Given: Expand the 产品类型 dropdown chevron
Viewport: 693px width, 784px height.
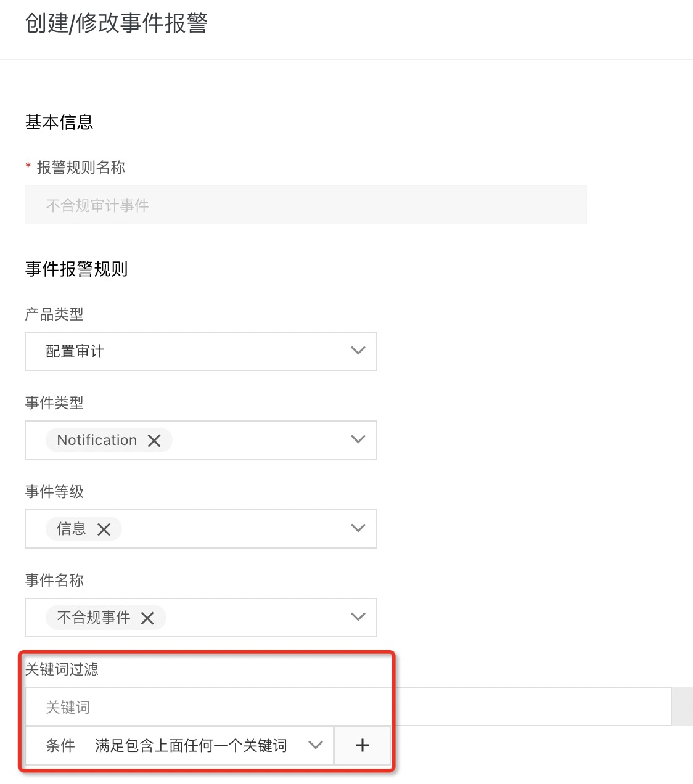Looking at the screenshot, I should click(x=358, y=351).
